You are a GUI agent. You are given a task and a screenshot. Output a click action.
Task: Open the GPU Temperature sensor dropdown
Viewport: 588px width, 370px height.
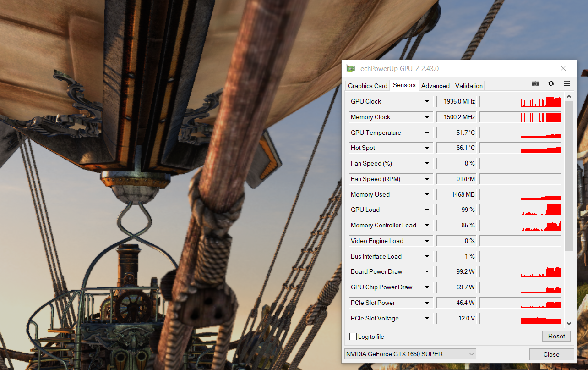coord(427,133)
